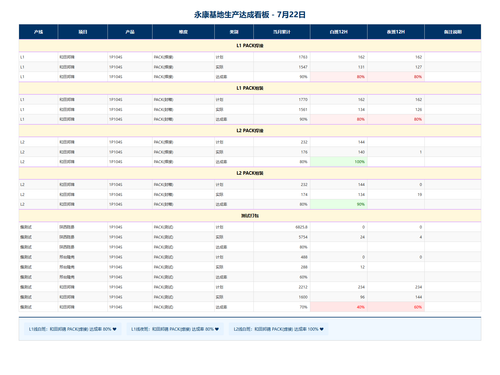
Task: Click the green 90% completion cell
Action: tap(339, 204)
